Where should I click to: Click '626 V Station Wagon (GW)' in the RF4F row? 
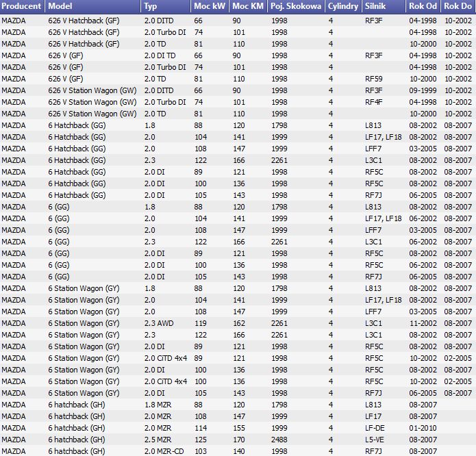(92, 102)
